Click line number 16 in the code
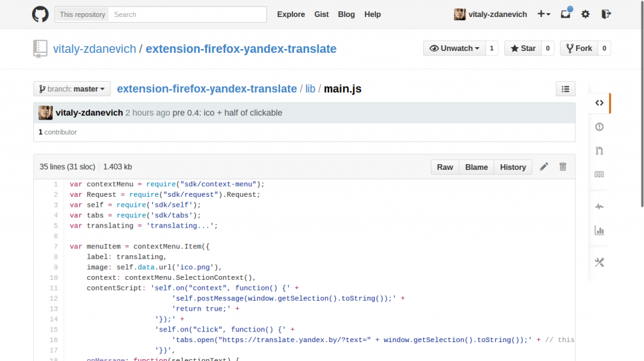The image size is (644, 361). tap(54, 340)
